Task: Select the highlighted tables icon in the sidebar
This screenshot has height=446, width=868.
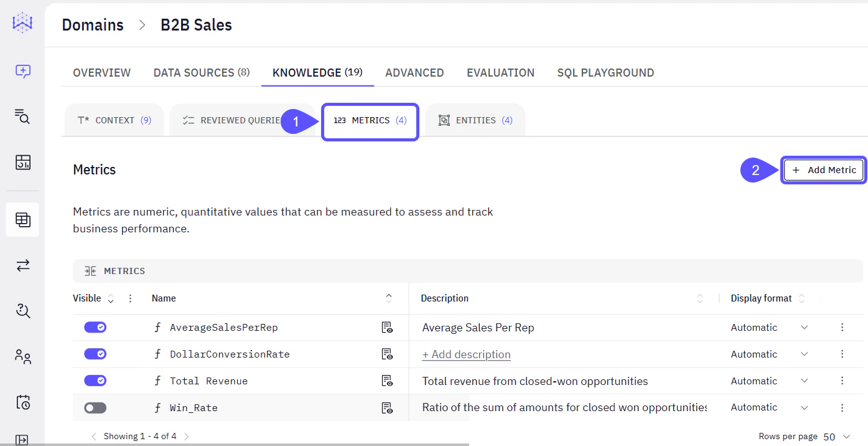Action: pos(22,219)
